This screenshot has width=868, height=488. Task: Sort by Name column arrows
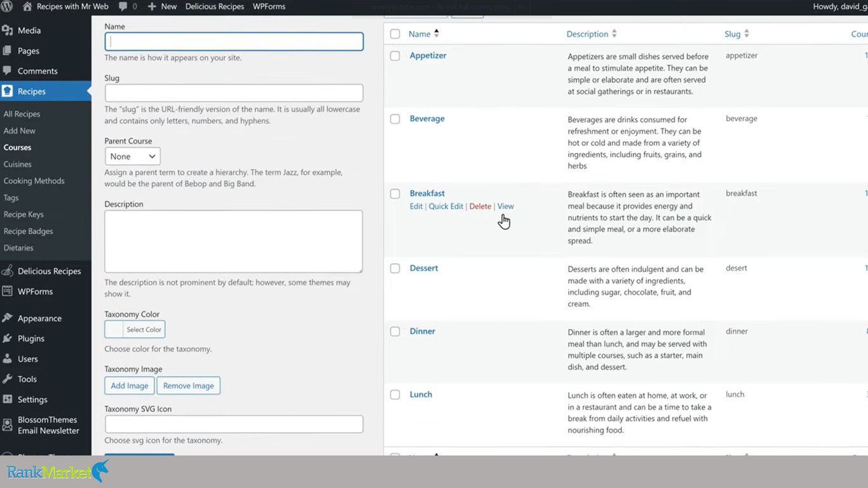coord(437,34)
